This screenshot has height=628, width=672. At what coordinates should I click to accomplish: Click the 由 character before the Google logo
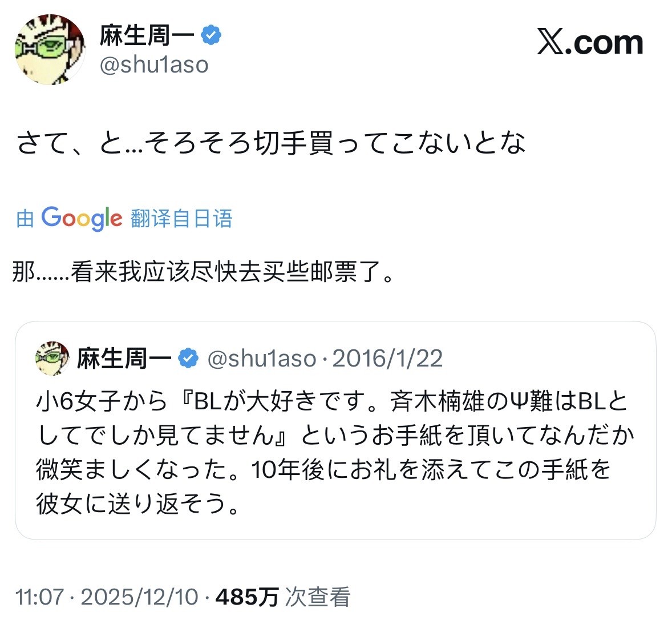[25, 219]
